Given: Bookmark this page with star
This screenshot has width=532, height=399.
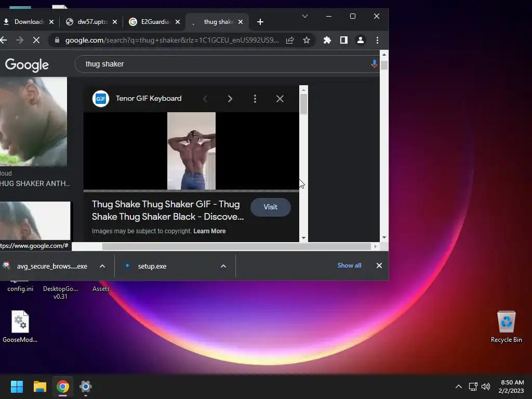Looking at the screenshot, I should click(307, 40).
